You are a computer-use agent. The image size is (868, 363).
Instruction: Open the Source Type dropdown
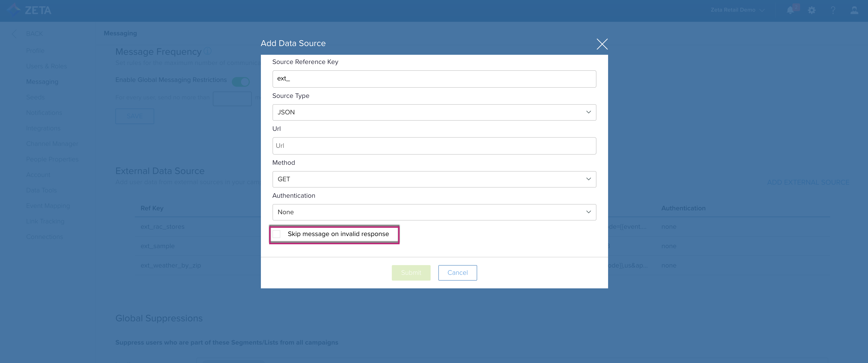point(434,112)
